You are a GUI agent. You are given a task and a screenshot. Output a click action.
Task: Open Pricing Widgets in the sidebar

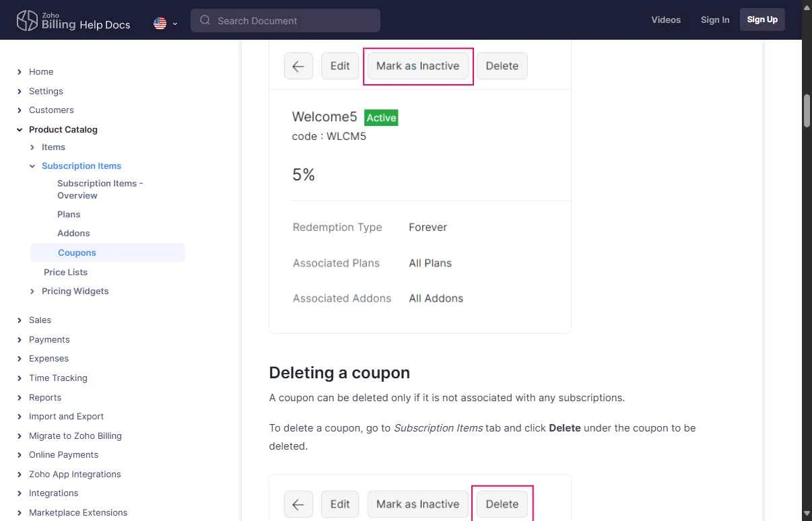[x=75, y=291]
